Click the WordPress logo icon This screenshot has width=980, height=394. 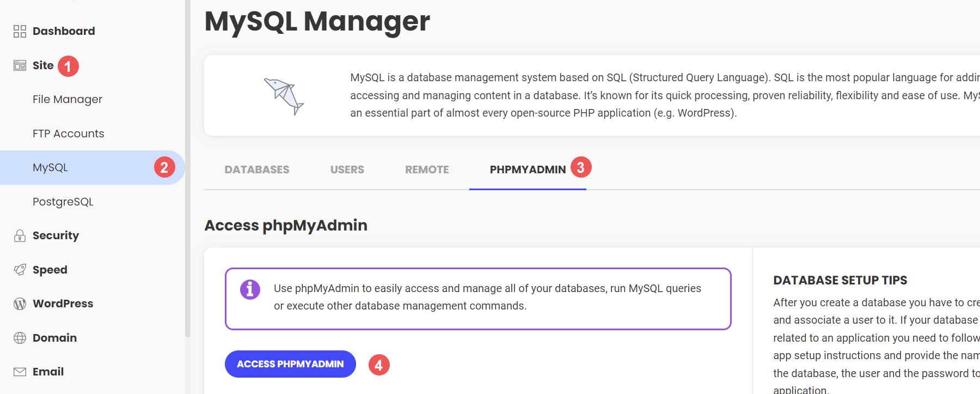point(21,304)
